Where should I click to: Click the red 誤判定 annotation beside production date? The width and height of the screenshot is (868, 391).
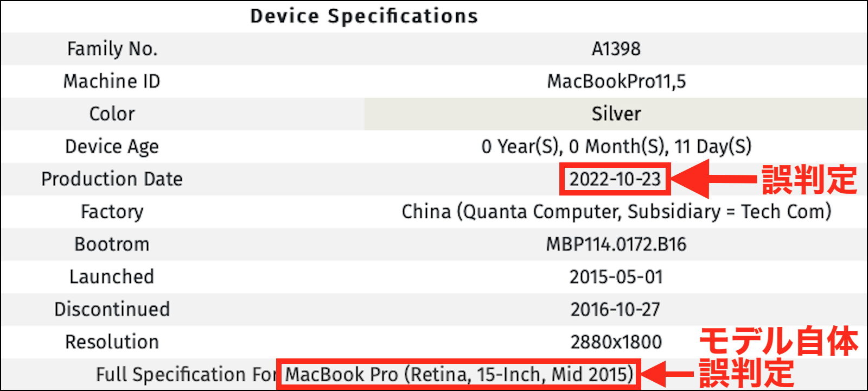click(809, 180)
